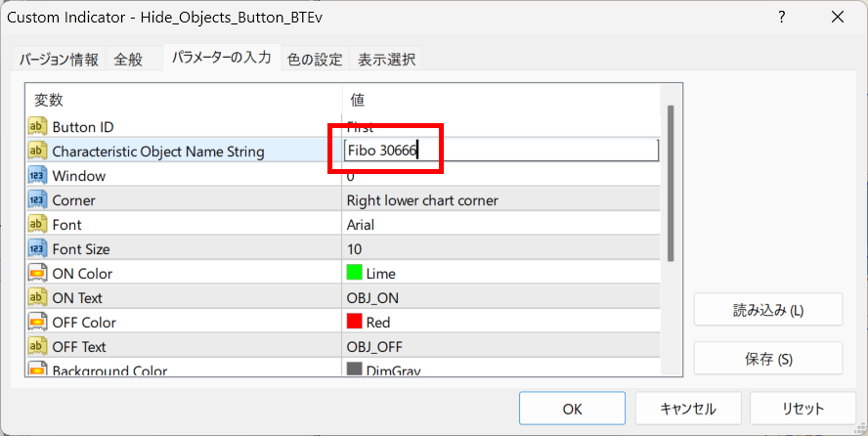Click the Characteristic Object Name String field
The width and height of the screenshot is (868, 436).
click(501, 152)
